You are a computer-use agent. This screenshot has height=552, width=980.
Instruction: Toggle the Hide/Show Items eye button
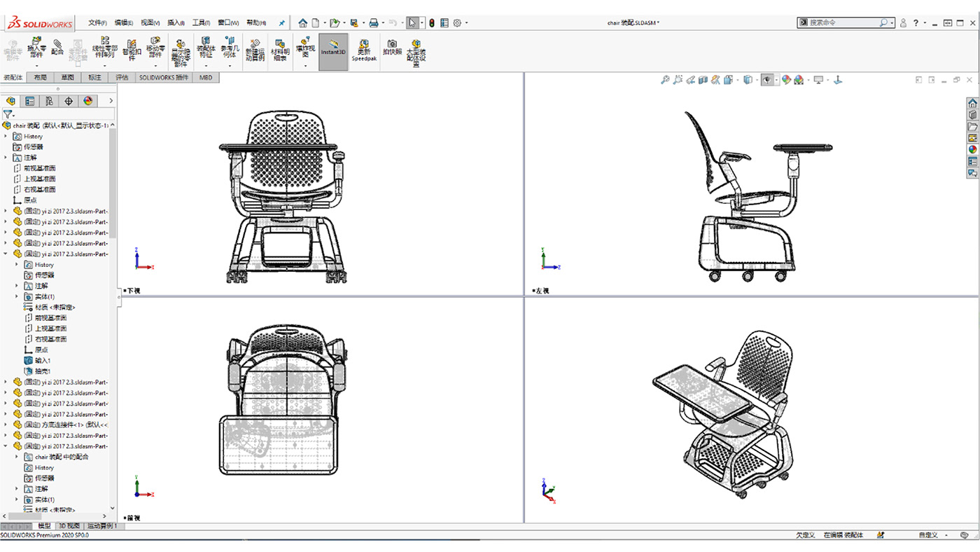click(x=767, y=80)
